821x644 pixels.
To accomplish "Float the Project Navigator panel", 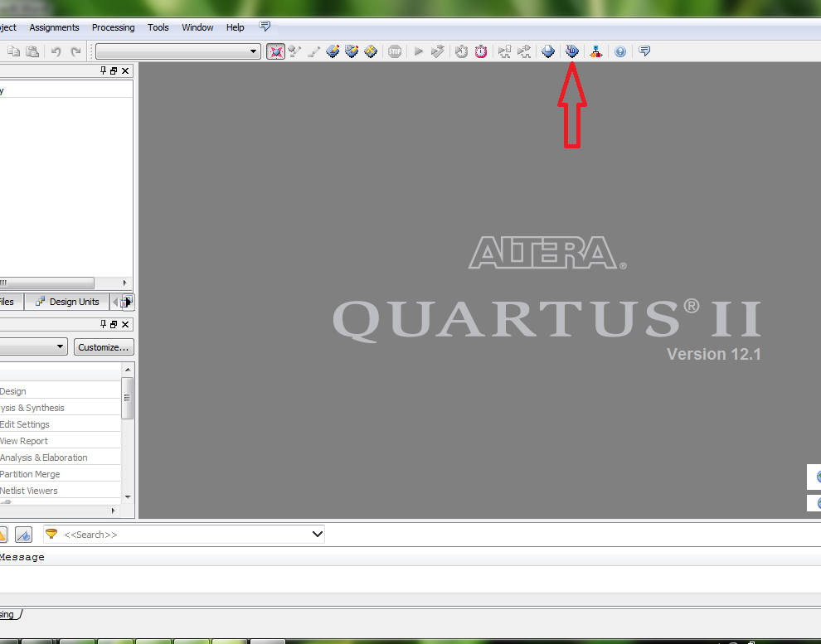I will (114, 70).
